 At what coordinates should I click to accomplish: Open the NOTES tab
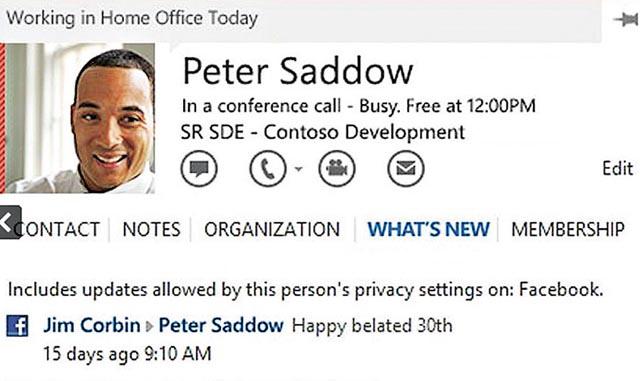pyautogui.click(x=151, y=229)
